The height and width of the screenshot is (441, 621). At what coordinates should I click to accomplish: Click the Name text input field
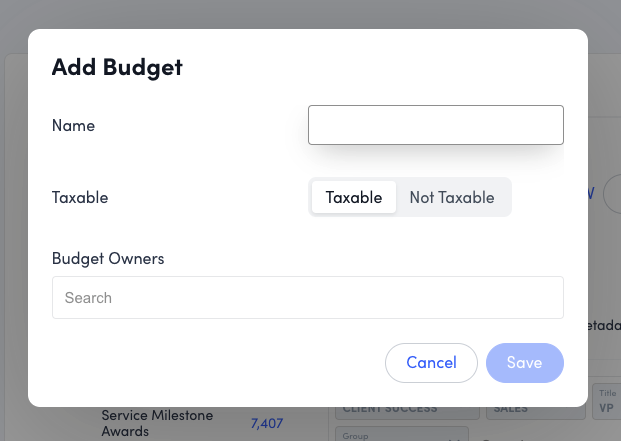(x=435, y=125)
